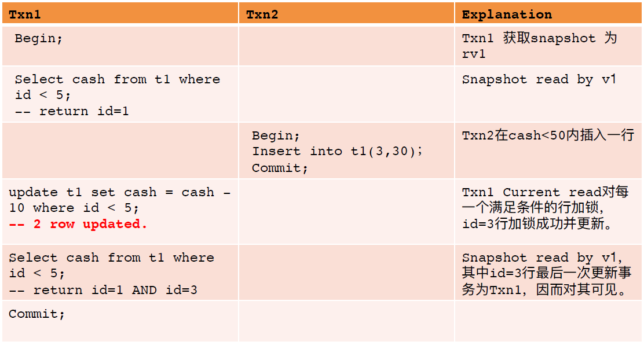Click the '务为Txn1，因而对其可见' explanation line

point(544,289)
